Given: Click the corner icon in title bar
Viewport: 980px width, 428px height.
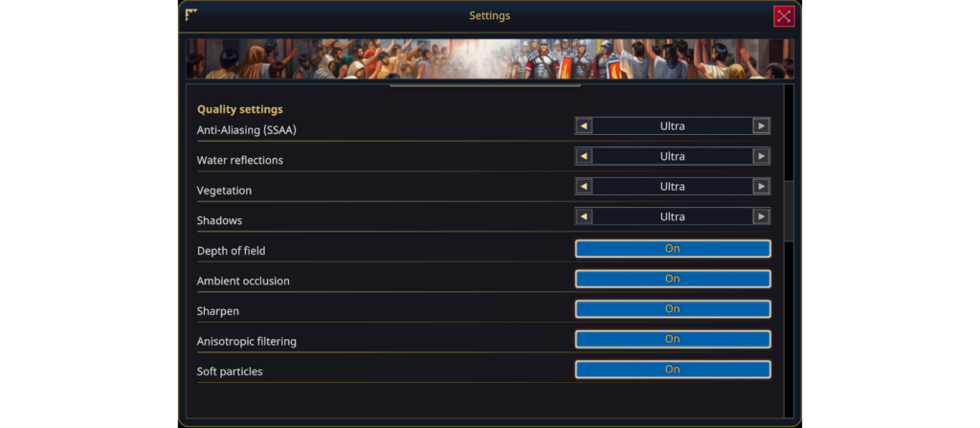Looking at the screenshot, I should coord(191,14).
